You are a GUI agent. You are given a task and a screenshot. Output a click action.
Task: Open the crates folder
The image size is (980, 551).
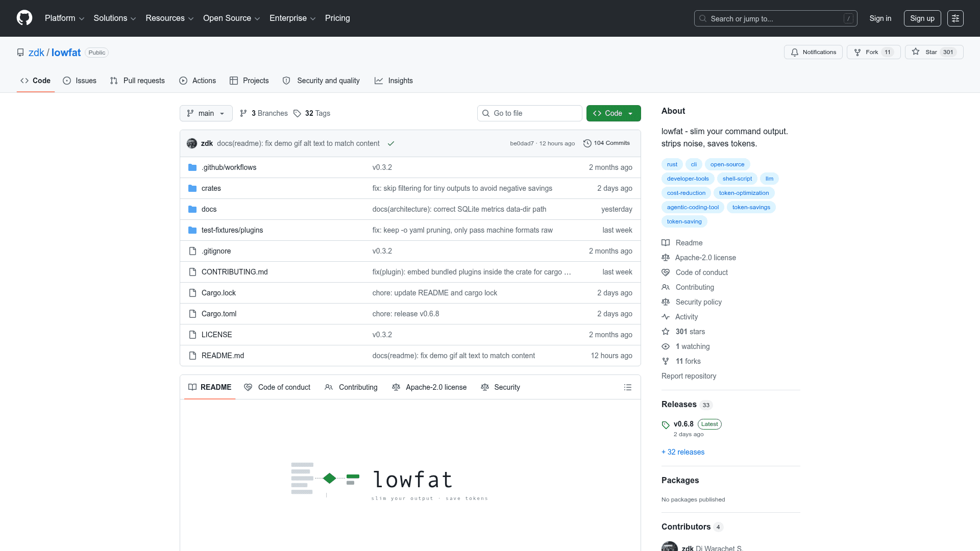211,188
